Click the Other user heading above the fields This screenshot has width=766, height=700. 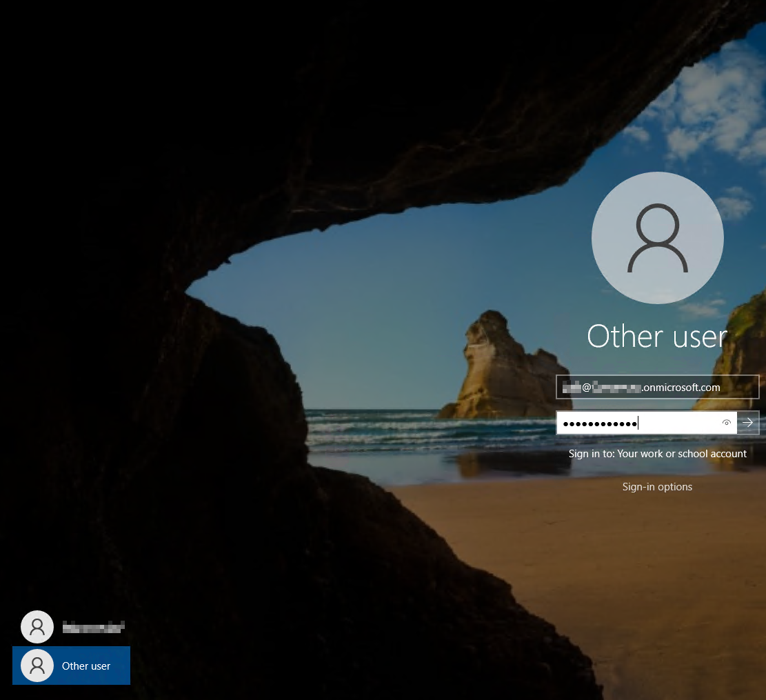(x=656, y=336)
